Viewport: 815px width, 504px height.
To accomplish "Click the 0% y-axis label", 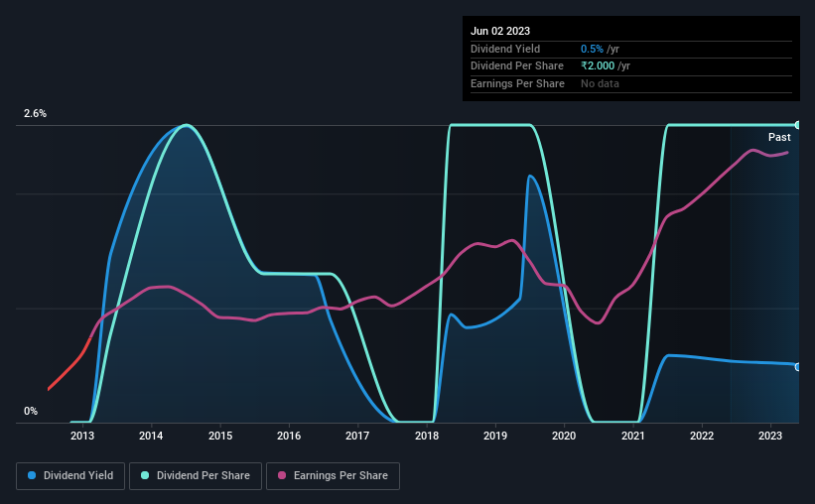I will pyautogui.click(x=31, y=411).
